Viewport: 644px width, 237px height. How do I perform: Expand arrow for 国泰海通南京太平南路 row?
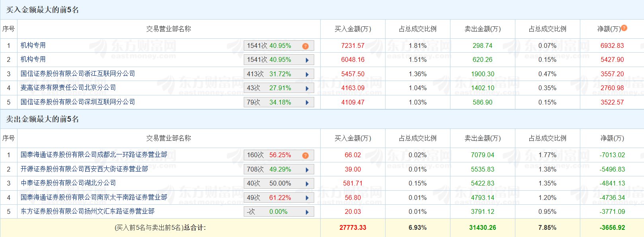pos(307,198)
